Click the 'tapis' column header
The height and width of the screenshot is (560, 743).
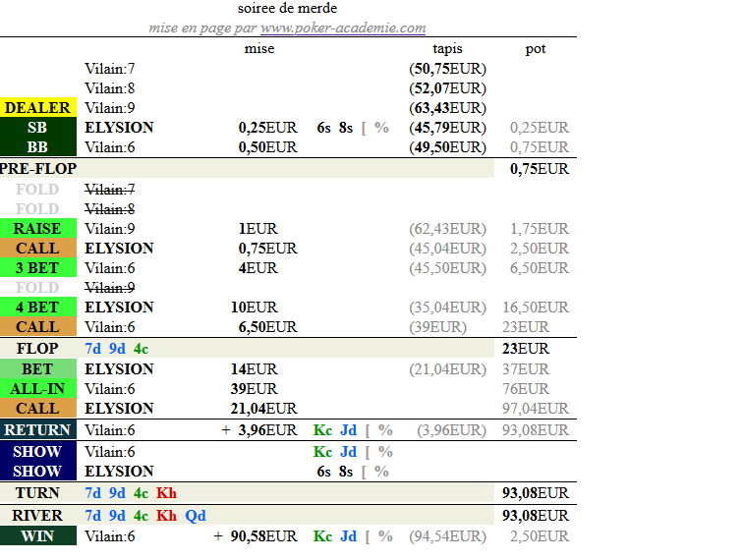pyautogui.click(x=448, y=48)
